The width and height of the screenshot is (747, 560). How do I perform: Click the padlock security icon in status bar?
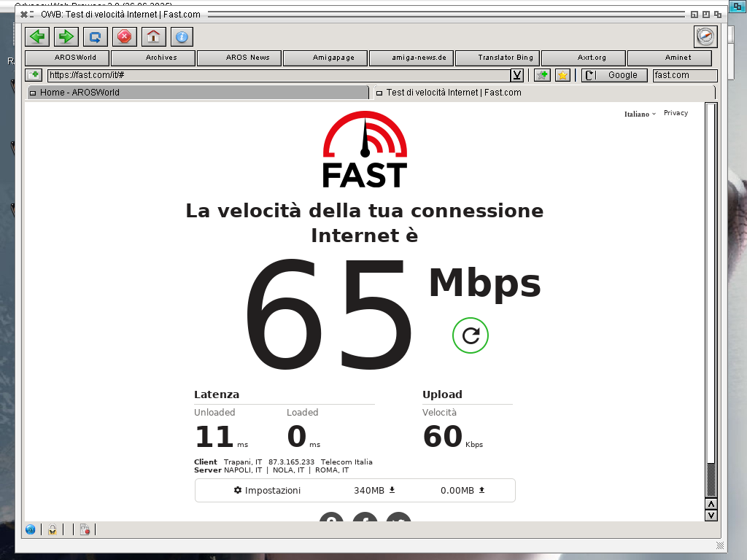tap(53, 529)
